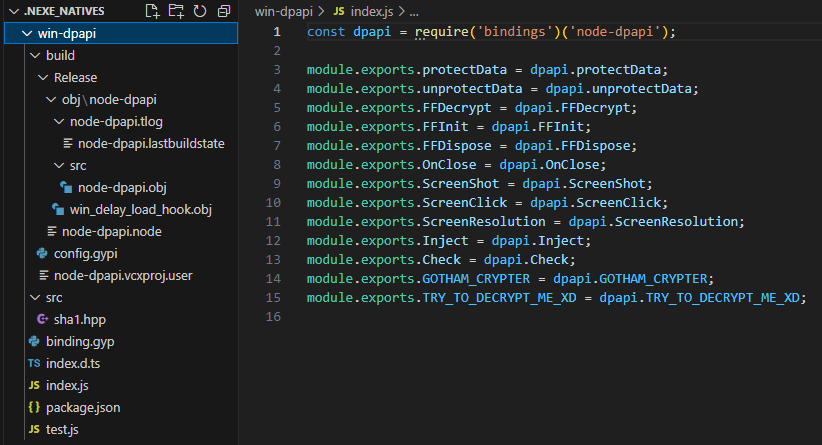Open the sha1.hpp C++ header file
The height and width of the screenshot is (445, 822).
pyautogui.click(x=80, y=320)
